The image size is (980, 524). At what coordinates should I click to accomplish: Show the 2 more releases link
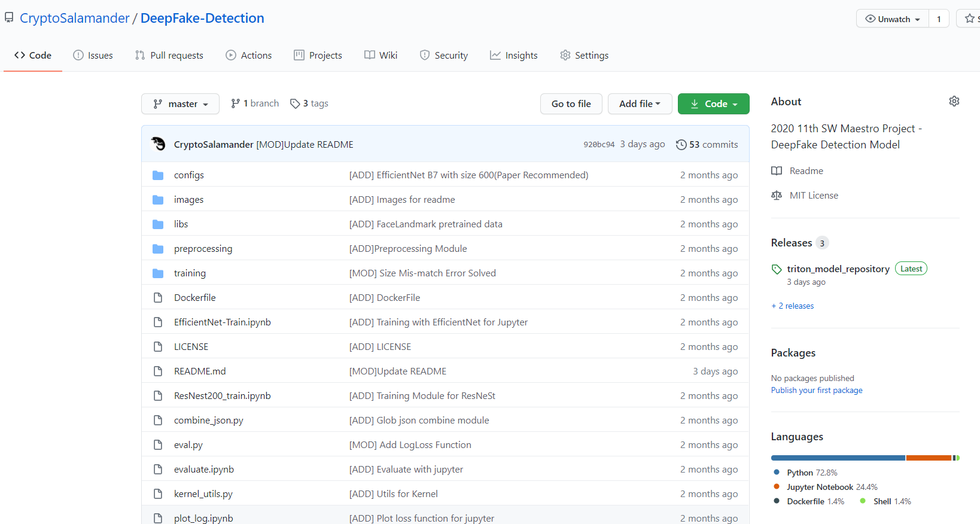pyautogui.click(x=793, y=306)
